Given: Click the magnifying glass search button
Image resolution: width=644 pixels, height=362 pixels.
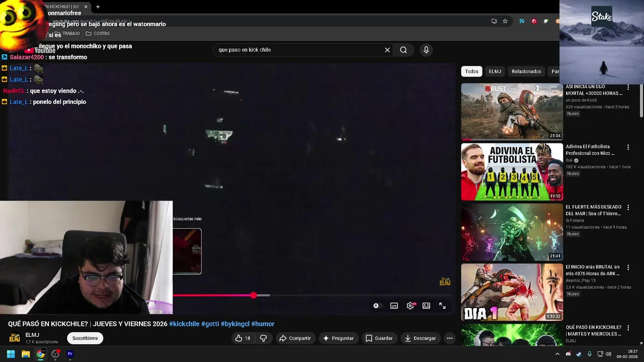Looking at the screenshot, I should (404, 50).
